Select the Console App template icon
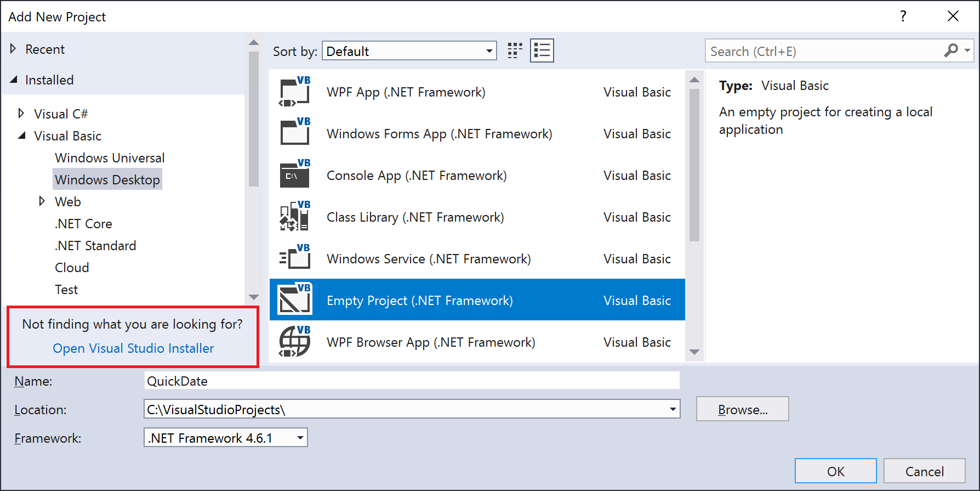Image resolution: width=980 pixels, height=491 pixels. tap(295, 175)
